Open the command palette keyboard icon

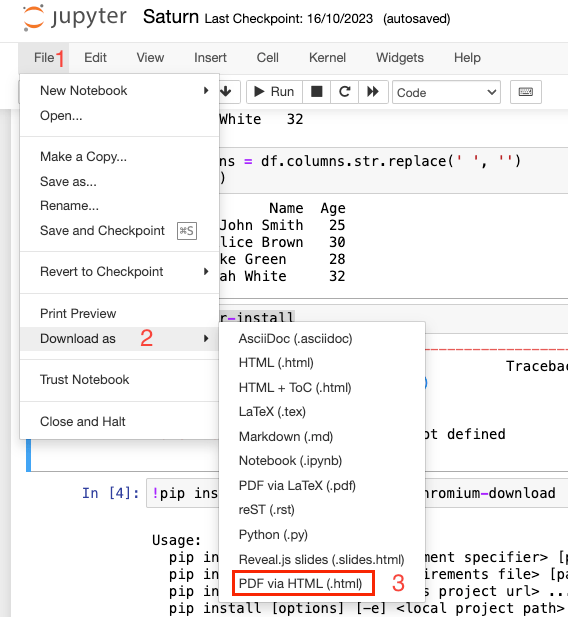coord(525,92)
